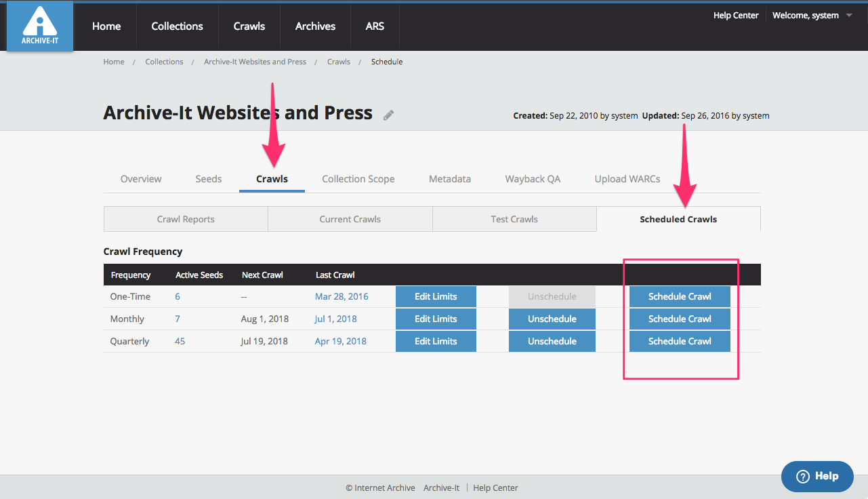
Task: Click Archive-It Websites and Press breadcrumb
Action: [255, 62]
